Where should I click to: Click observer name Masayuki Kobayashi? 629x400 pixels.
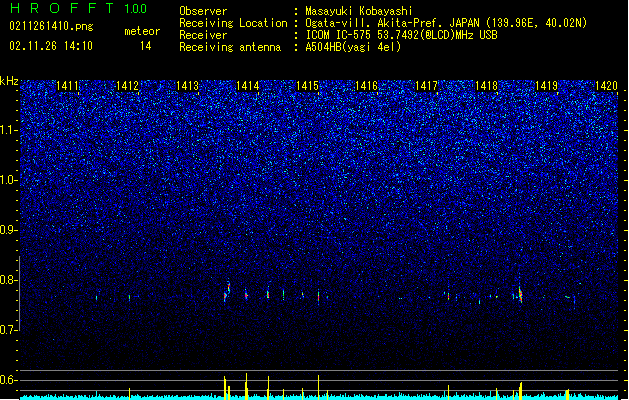pos(359,11)
